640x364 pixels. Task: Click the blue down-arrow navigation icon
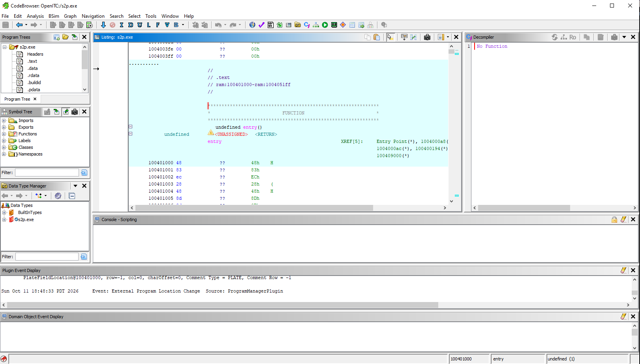pyautogui.click(x=103, y=25)
